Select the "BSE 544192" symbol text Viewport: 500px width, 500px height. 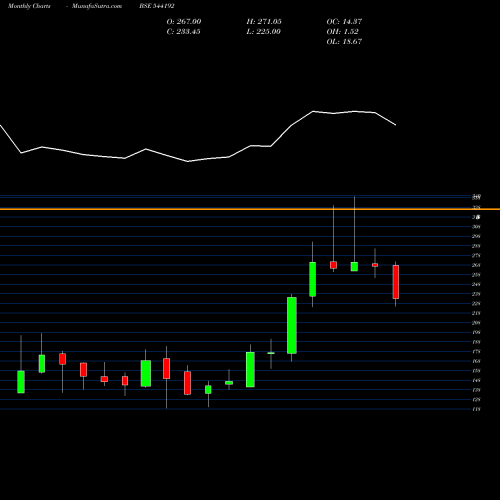tap(157, 6)
